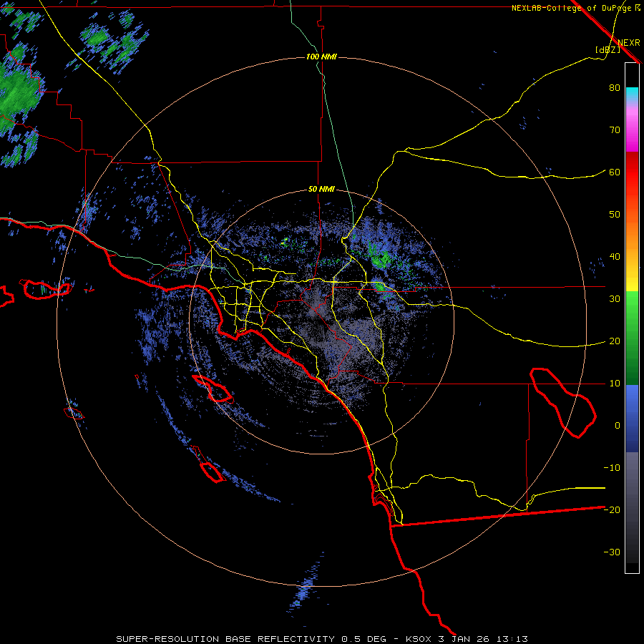The height and width of the screenshot is (644, 644).
Task: Click the 0 value on the dBZ scale
Action: (x=618, y=426)
